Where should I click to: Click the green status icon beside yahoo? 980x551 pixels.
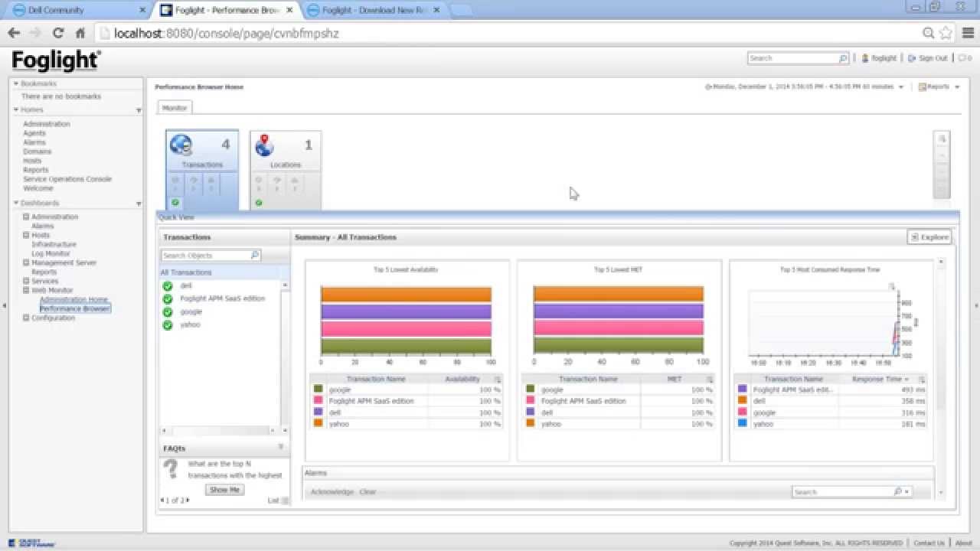tap(168, 325)
